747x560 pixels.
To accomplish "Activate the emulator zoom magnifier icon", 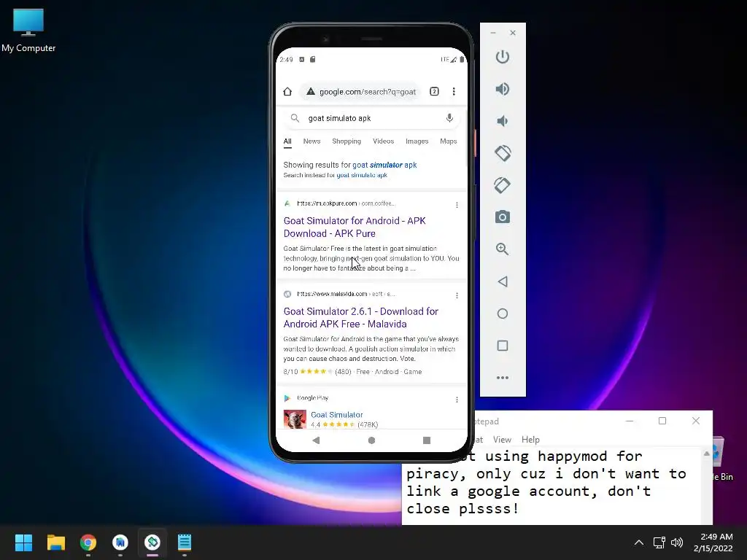I will pos(502,249).
